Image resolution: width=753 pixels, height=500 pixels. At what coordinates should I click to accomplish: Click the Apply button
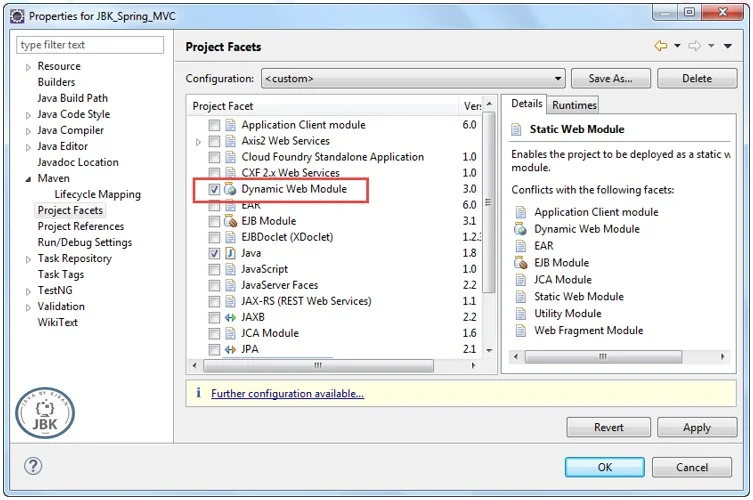pyautogui.click(x=697, y=427)
